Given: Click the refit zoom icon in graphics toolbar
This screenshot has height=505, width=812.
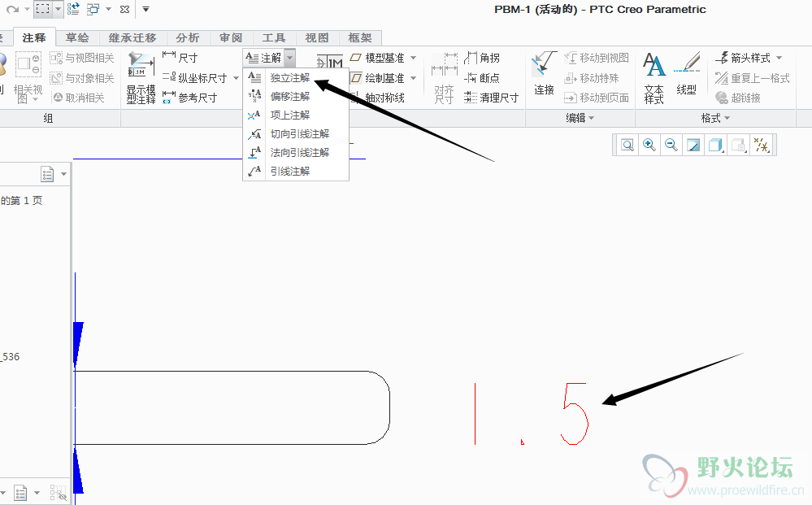Looking at the screenshot, I should point(627,145).
